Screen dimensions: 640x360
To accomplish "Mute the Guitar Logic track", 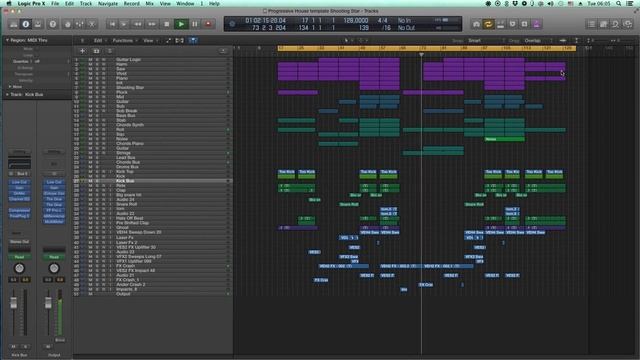I will (x=90, y=60).
